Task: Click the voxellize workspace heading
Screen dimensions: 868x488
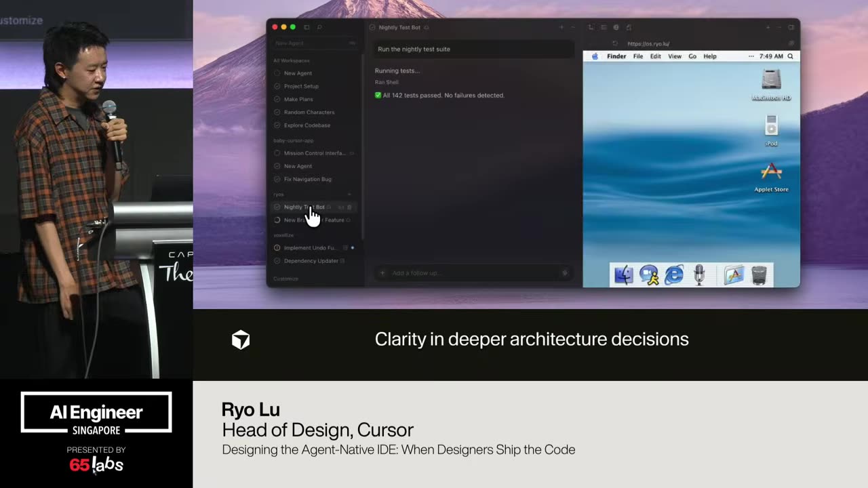Action: point(283,235)
